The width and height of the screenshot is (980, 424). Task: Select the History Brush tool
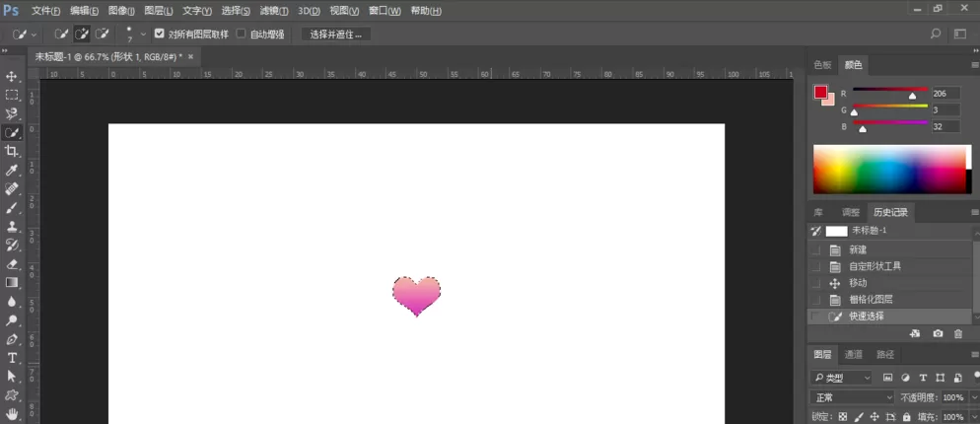(x=11, y=245)
